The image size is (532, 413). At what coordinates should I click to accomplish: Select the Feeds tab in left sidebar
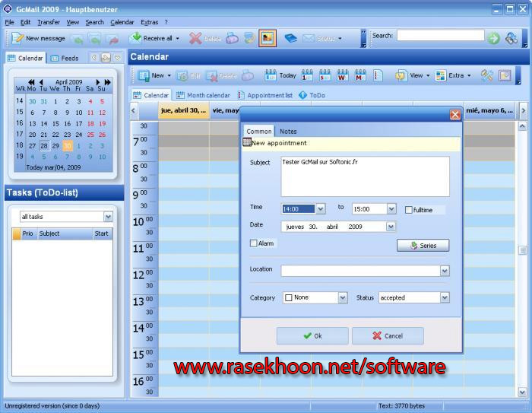click(65, 58)
